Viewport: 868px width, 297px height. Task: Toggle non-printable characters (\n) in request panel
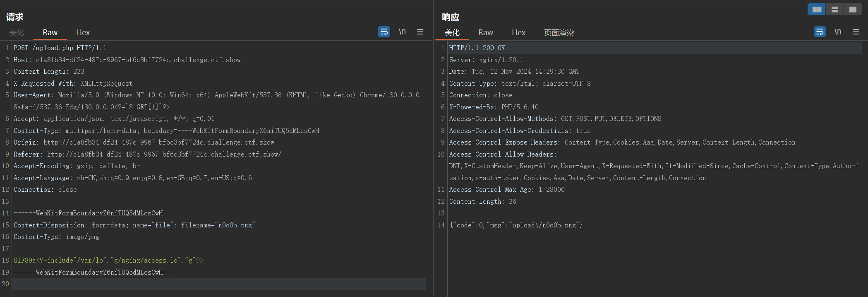(x=402, y=31)
